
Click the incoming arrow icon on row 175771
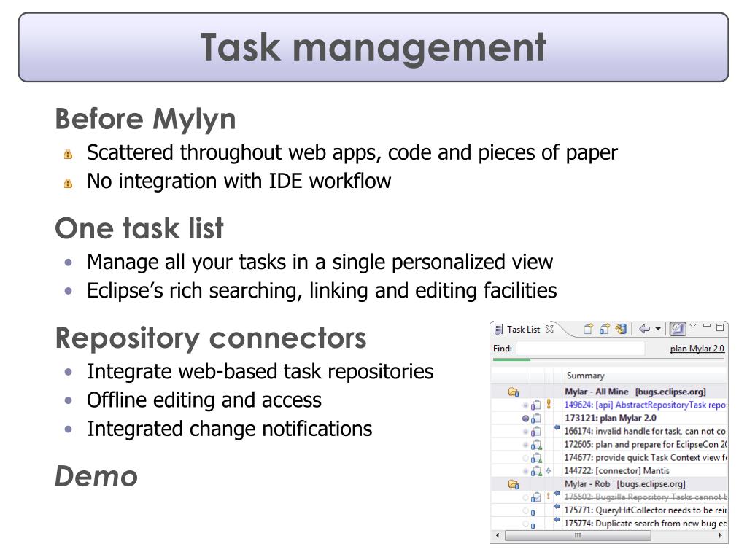click(x=557, y=507)
